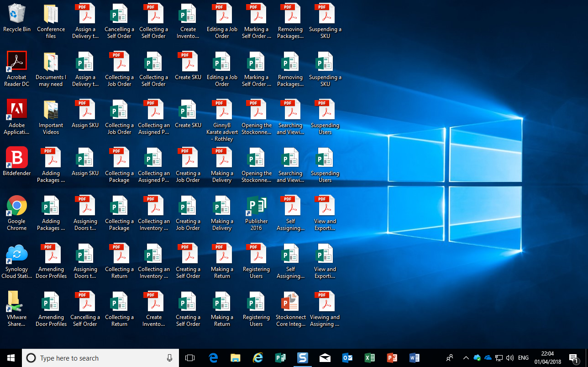
Task: Launch Outlook from the taskbar
Action: 347,358
